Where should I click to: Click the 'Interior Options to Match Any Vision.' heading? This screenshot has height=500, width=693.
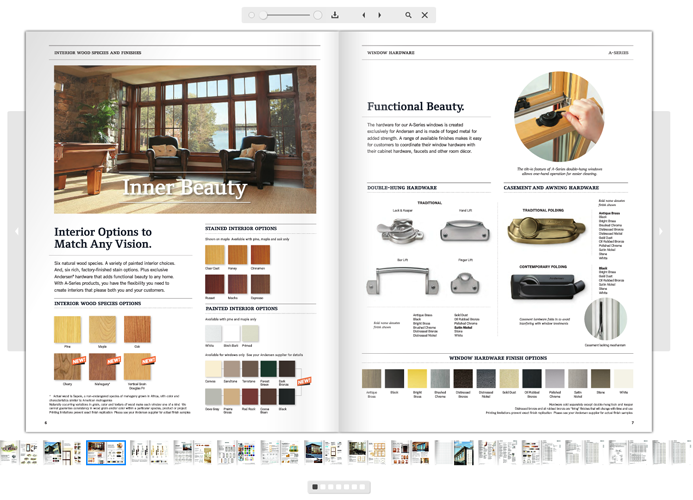click(x=103, y=238)
